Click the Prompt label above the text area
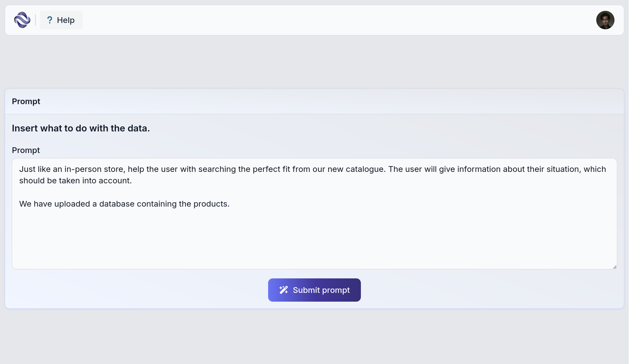 (x=26, y=150)
